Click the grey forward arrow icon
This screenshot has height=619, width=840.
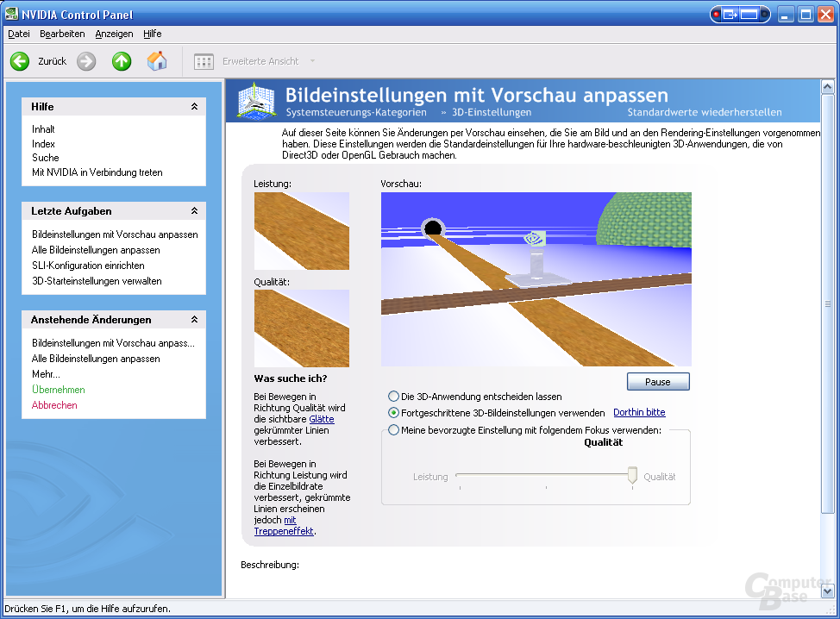[85, 61]
